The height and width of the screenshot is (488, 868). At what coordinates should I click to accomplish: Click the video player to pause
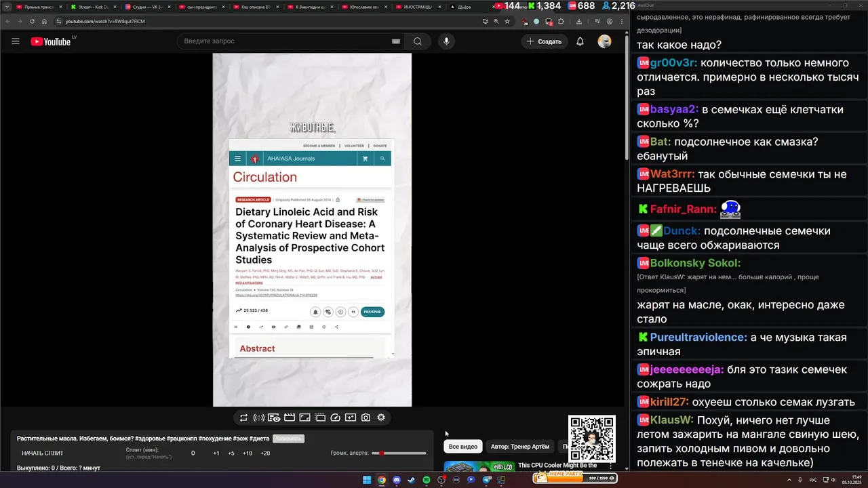click(x=312, y=230)
